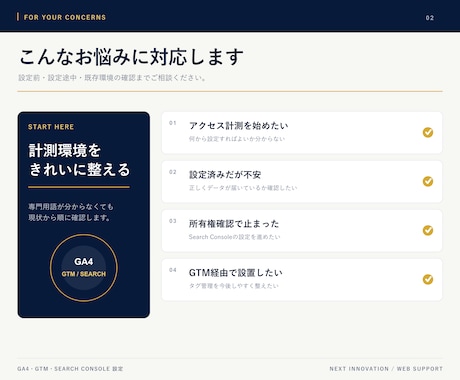Select the GTM経由で設置したい heading
Viewport: 460px width, 380px height.
(236, 273)
